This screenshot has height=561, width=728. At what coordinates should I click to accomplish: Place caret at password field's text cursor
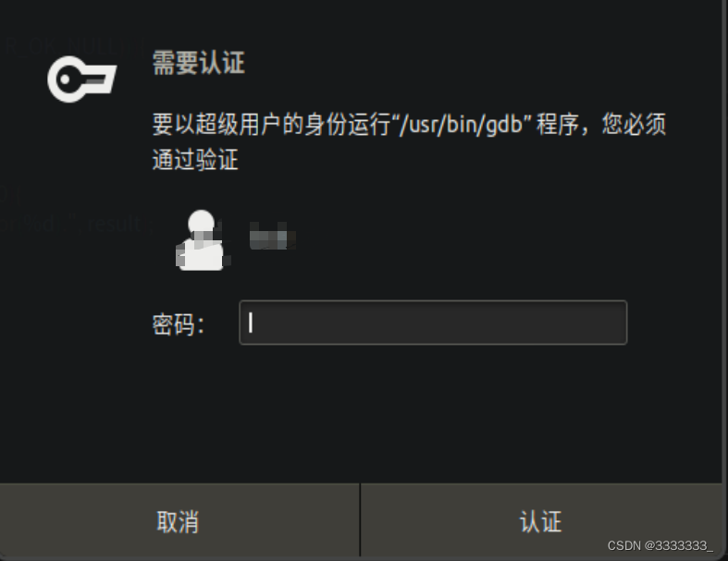point(251,323)
